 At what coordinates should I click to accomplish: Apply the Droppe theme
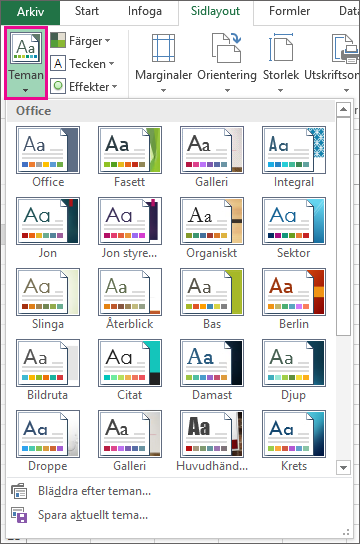(48, 441)
